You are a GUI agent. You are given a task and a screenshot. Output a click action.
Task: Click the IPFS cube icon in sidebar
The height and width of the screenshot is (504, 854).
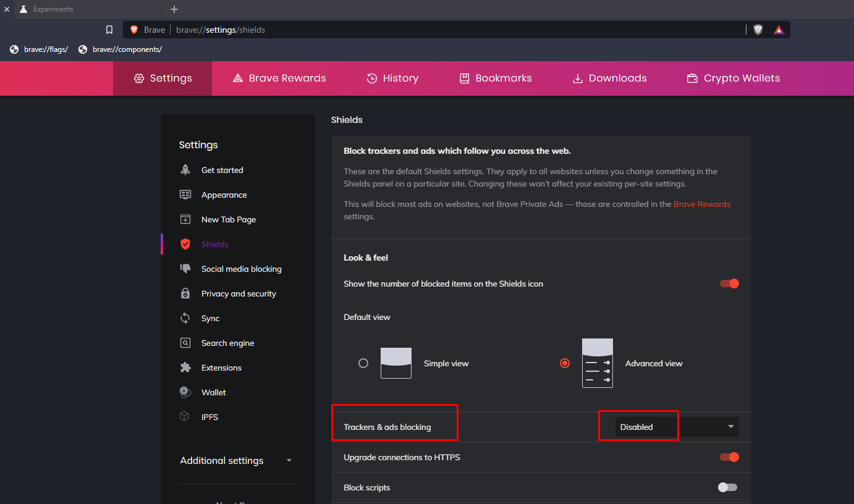point(184,417)
